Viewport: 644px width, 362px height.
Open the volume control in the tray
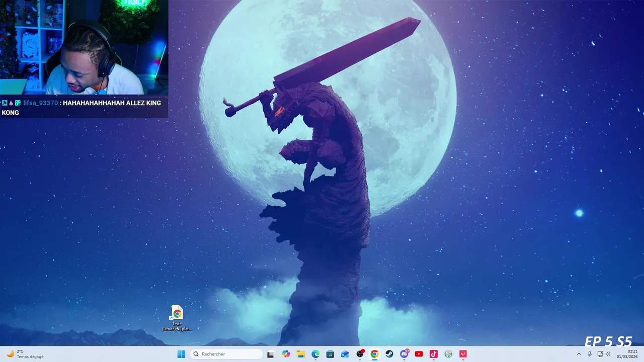click(x=608, y=354)
